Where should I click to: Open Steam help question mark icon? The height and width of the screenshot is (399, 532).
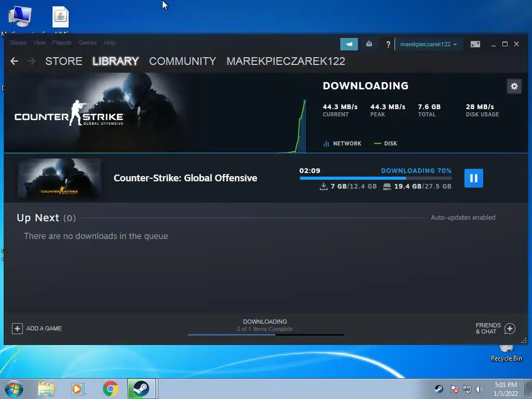click(388, 44)
